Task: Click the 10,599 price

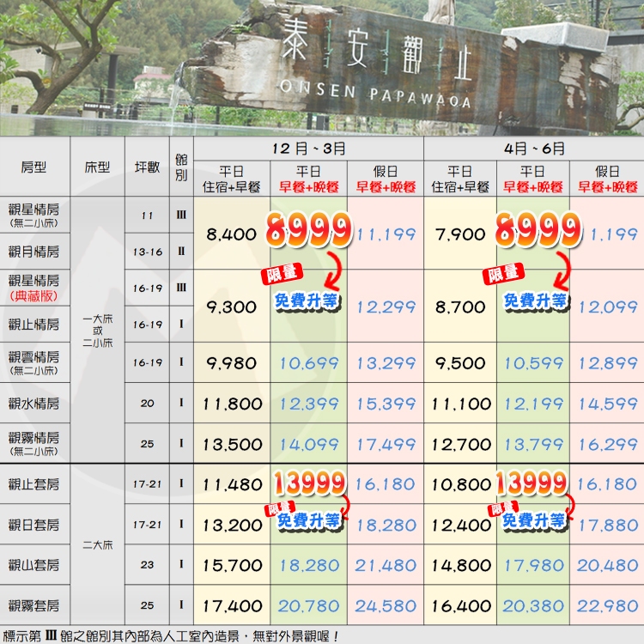Action: coord(534,363)
